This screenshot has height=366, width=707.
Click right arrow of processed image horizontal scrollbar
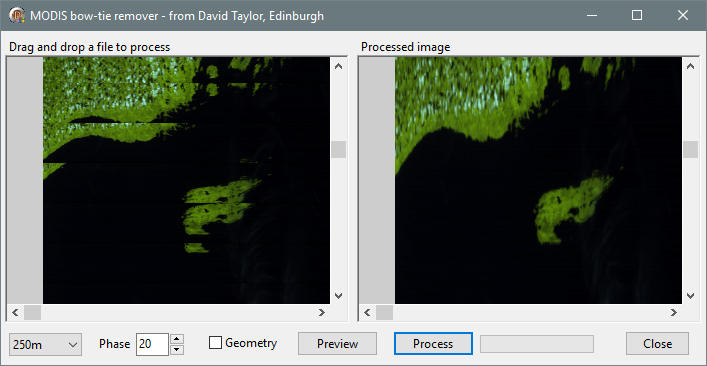(x=674, y=312)
